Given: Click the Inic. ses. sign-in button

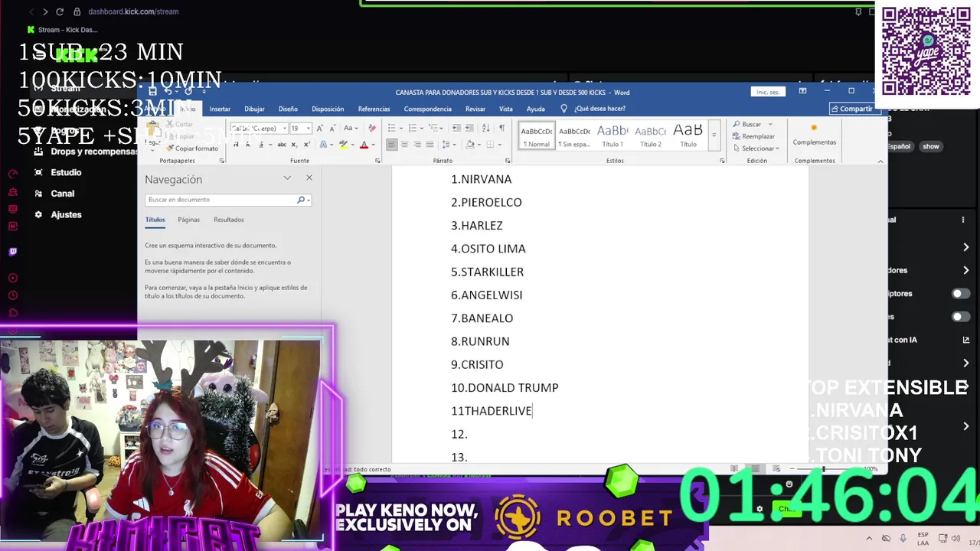Looking at the screenshot, I should [x=768, y=92].
